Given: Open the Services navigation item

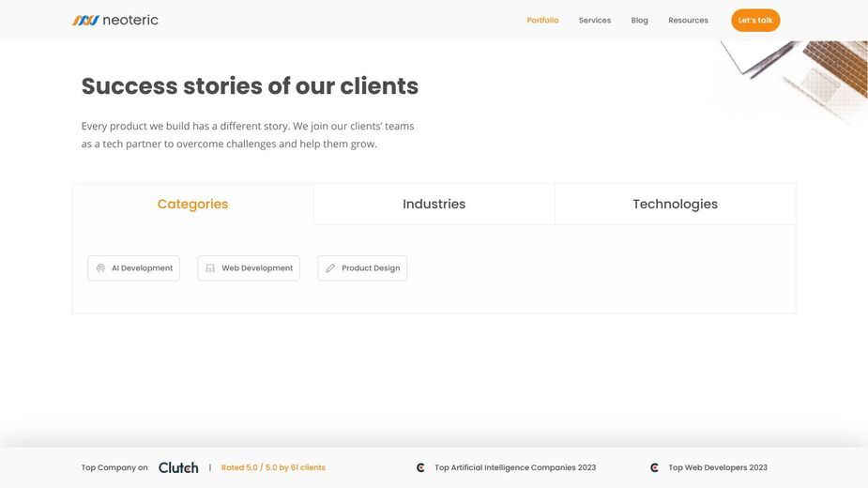Looking at the screenshot, I should [x=595, y=20].
